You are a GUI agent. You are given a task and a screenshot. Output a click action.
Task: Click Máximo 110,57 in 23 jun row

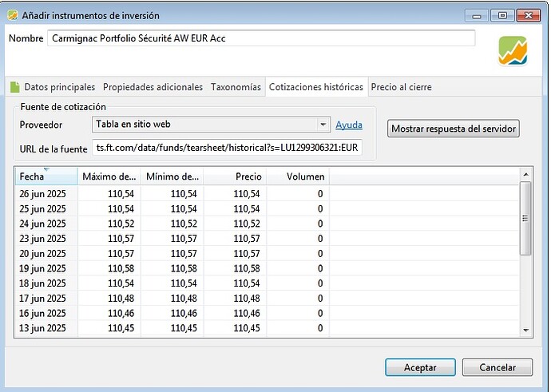click(x=121, y=239)
